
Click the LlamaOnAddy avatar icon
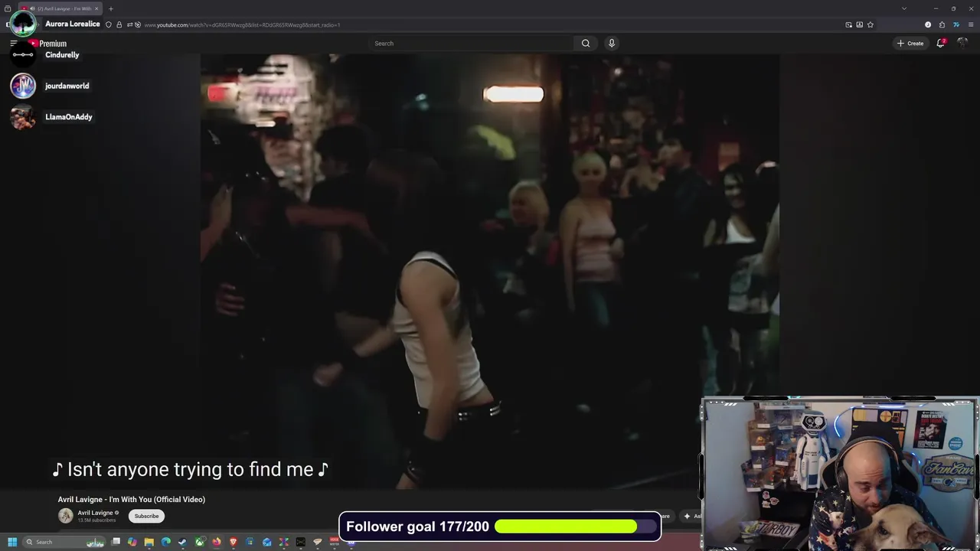tap(23, 117)
